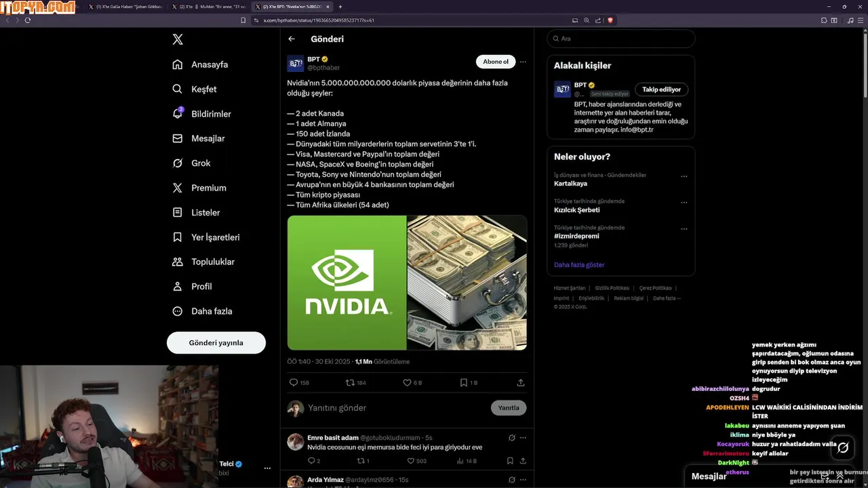Open #izmirdepremi trending topic
868x488 pixels.
tap(576, 236)
